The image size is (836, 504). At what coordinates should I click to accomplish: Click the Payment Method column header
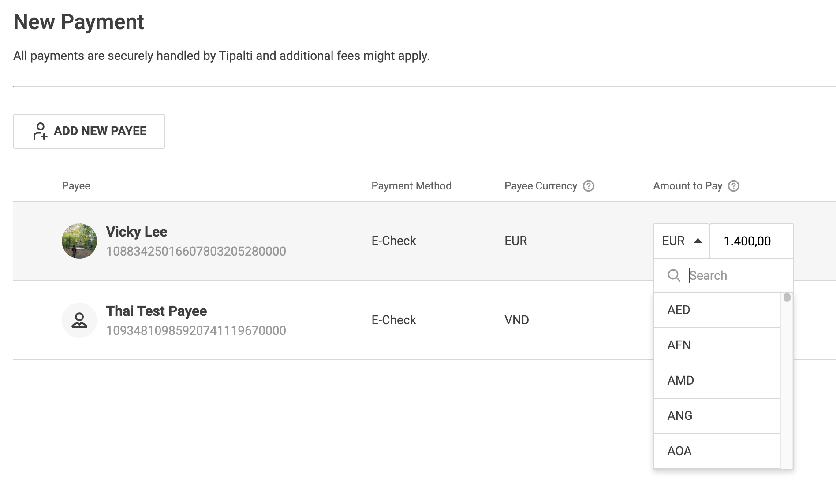[411, 186]
